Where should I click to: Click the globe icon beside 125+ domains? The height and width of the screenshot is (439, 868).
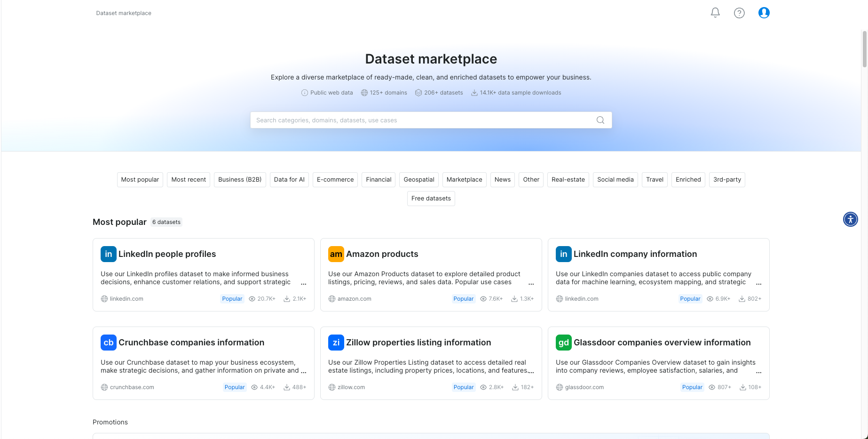click(x=364, y=93)
